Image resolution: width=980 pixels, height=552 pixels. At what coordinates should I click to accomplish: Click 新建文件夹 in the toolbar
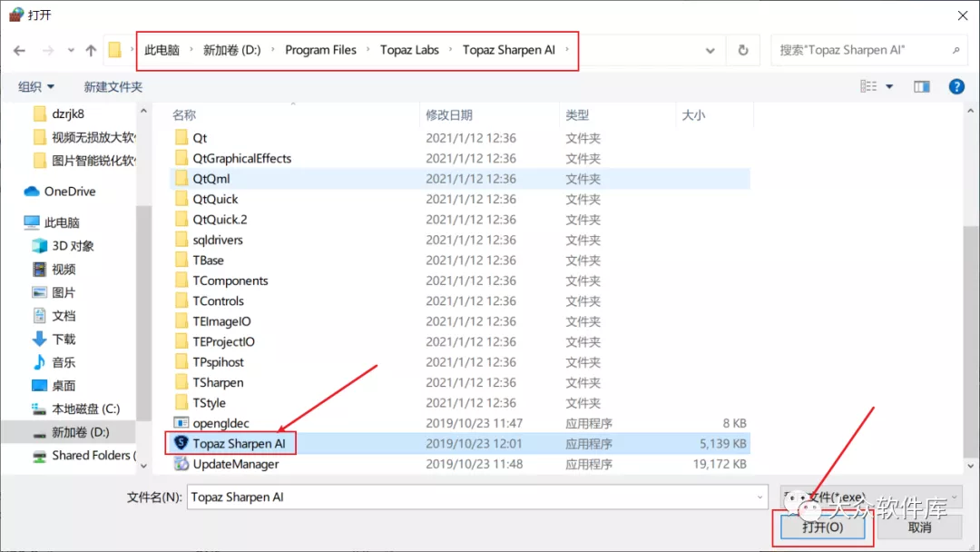[x=113, y=86]
